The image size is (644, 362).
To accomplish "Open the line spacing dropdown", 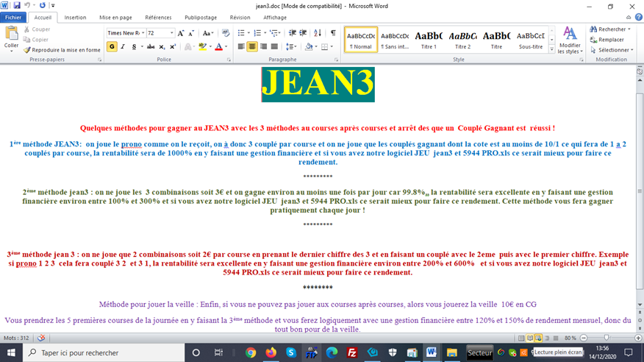I will (291, 46).
